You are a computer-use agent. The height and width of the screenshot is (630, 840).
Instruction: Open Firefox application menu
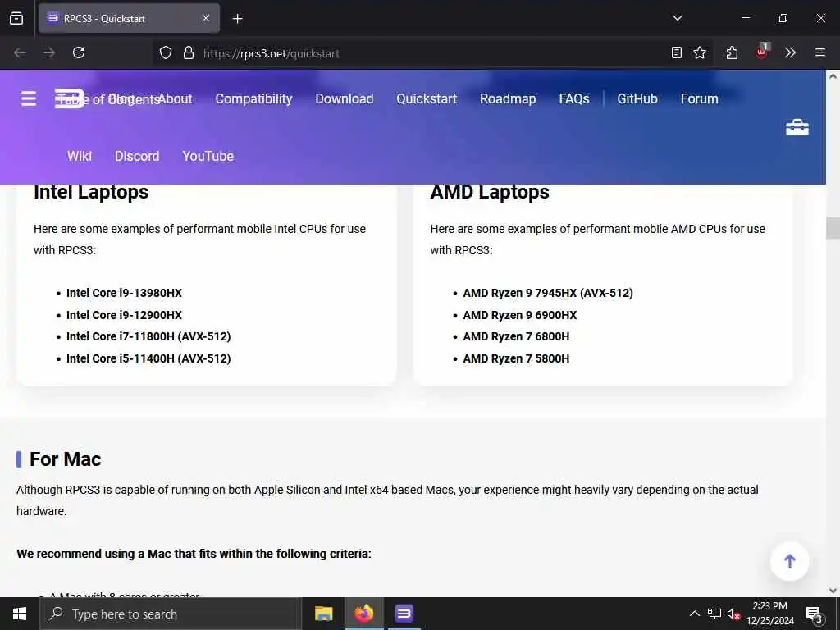pos(820,52)
